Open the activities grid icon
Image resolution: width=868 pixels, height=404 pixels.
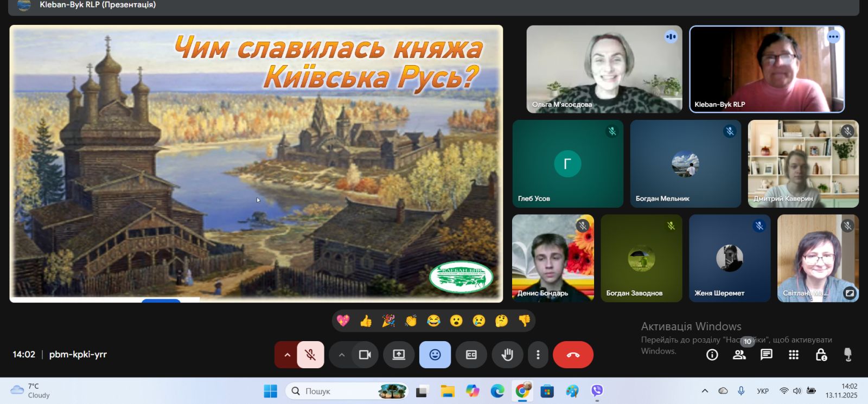[794, 355]
